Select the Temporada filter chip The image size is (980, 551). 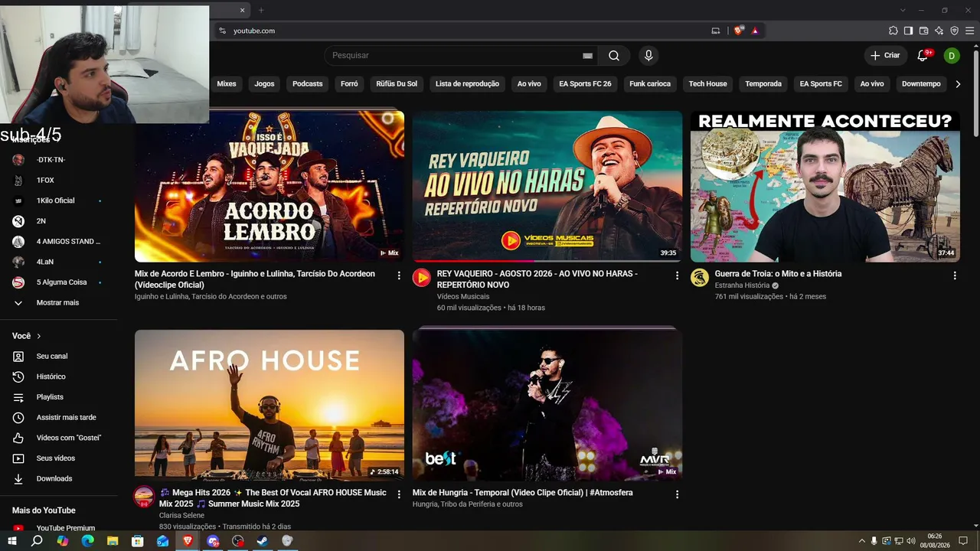763,83
